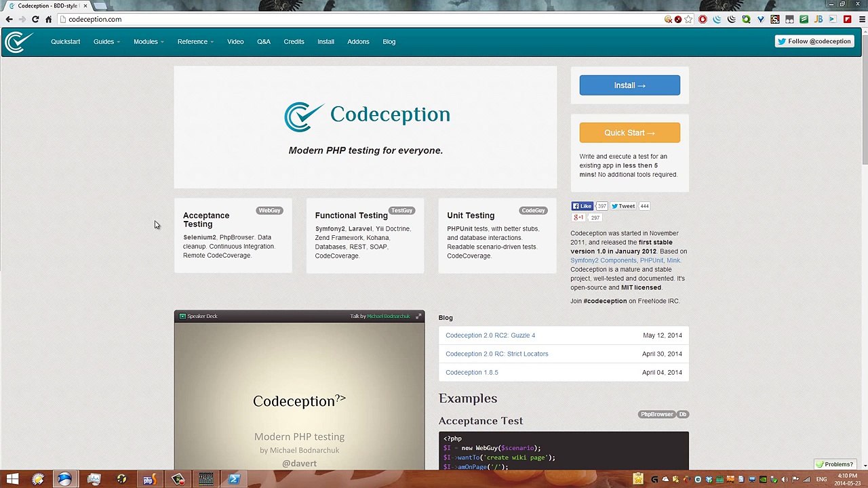Screen dimensions: 868x488
Task: Click the Google +1 button
Action: click(x=578, y=218)
